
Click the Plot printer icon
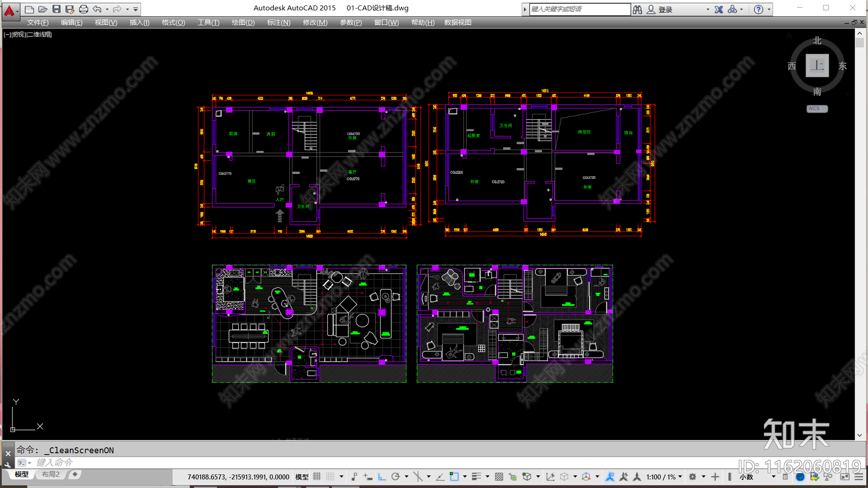click(x=83, y=9)
